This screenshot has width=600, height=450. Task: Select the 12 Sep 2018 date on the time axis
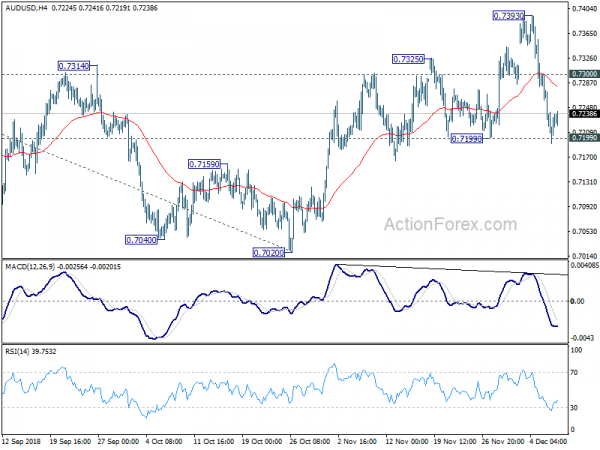coord(24,442)
